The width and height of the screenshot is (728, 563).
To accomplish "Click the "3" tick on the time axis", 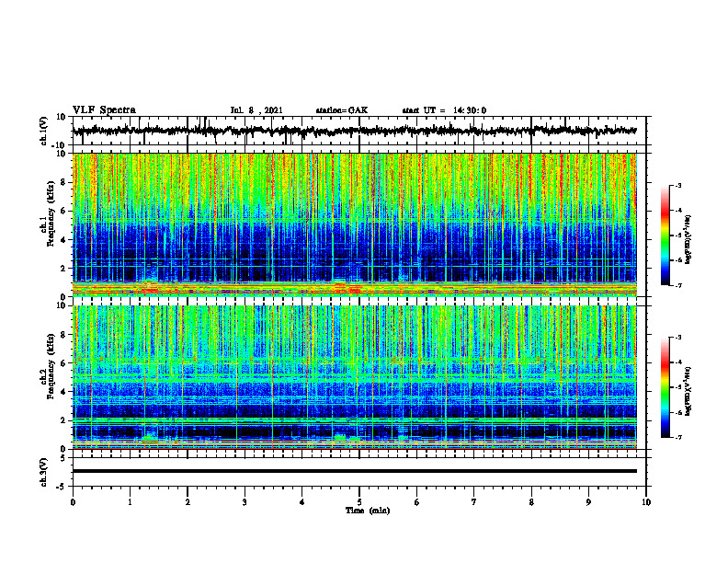I will click(x=245, y=502).
